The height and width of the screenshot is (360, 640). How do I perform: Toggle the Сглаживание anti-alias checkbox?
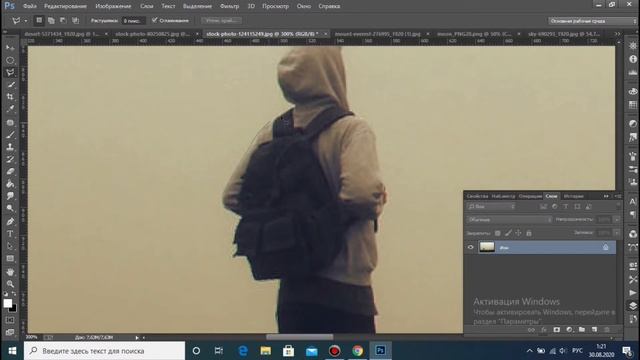(154, 20)
